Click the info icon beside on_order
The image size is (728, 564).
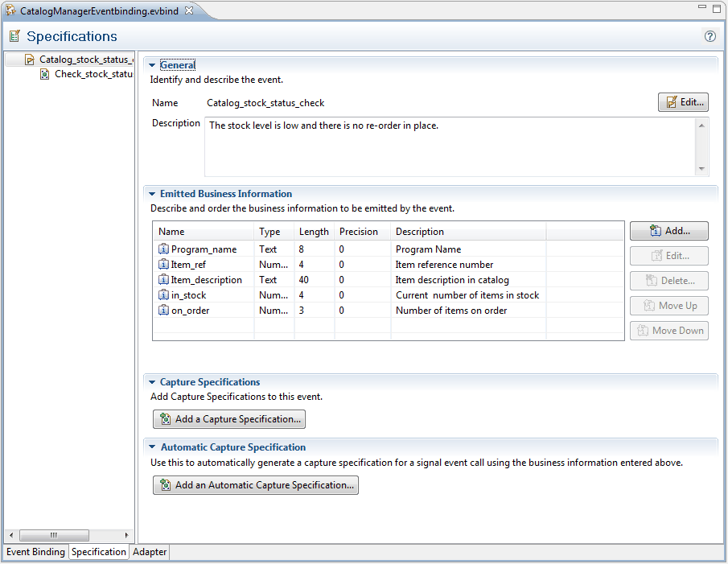(x=165, y=311)
